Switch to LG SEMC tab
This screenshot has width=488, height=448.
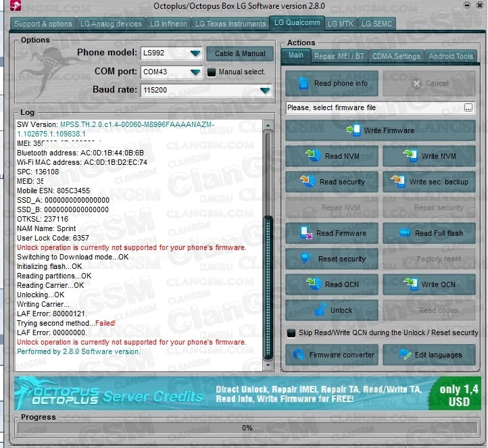click(x=376, y=24)
